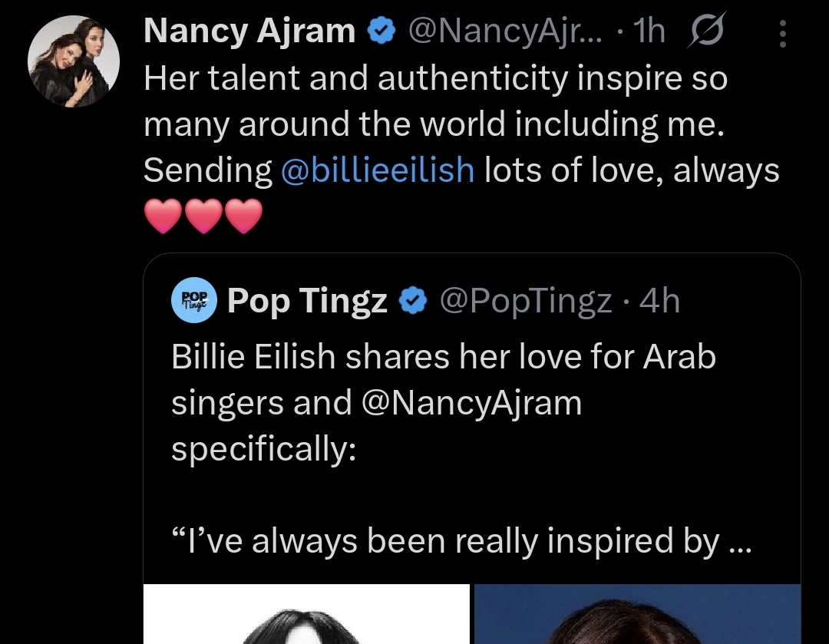Click the 1h post timestamp
Screen dimensions: 829x644
(x=650, y=32)
